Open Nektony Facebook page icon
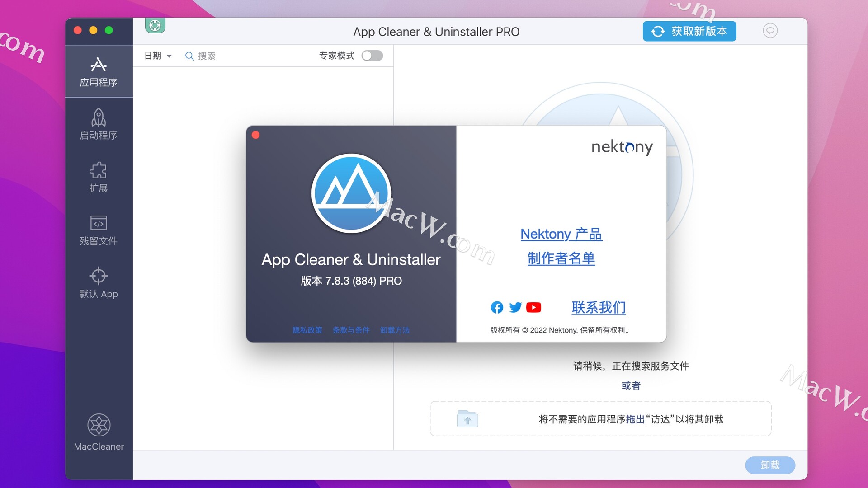868x488 pixels. pyautogui.click(x=497, y=307)
